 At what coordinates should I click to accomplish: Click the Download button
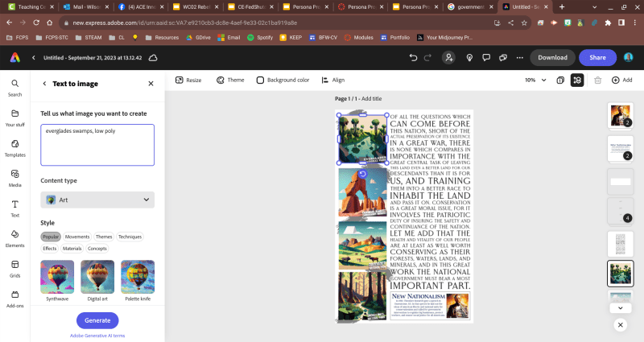[552, 57]
